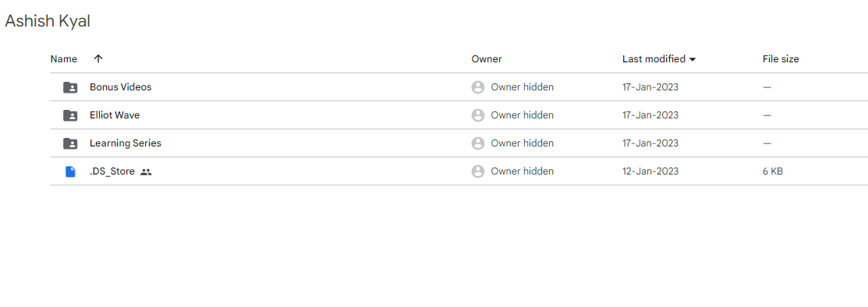Click the Bonus Videos shared folder icon
This screenshot has width=868, height=307.
pos(70,87)
